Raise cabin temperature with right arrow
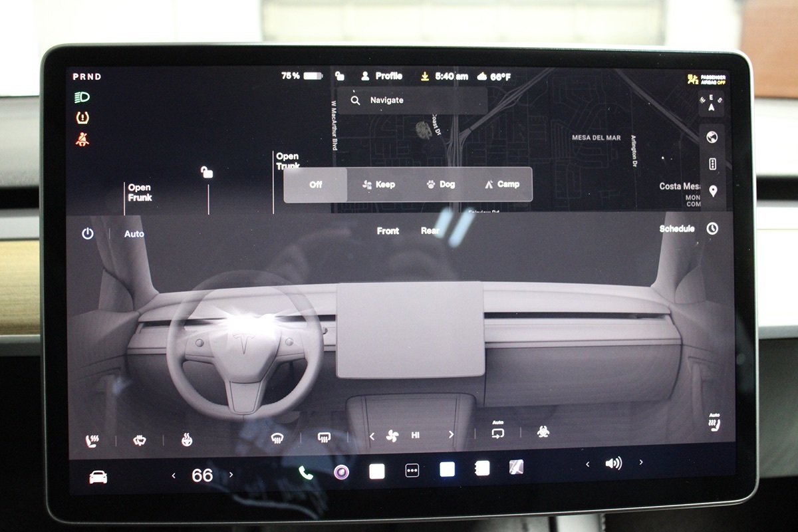The width and height of the screenshot is (798, 532). [231, 475]
